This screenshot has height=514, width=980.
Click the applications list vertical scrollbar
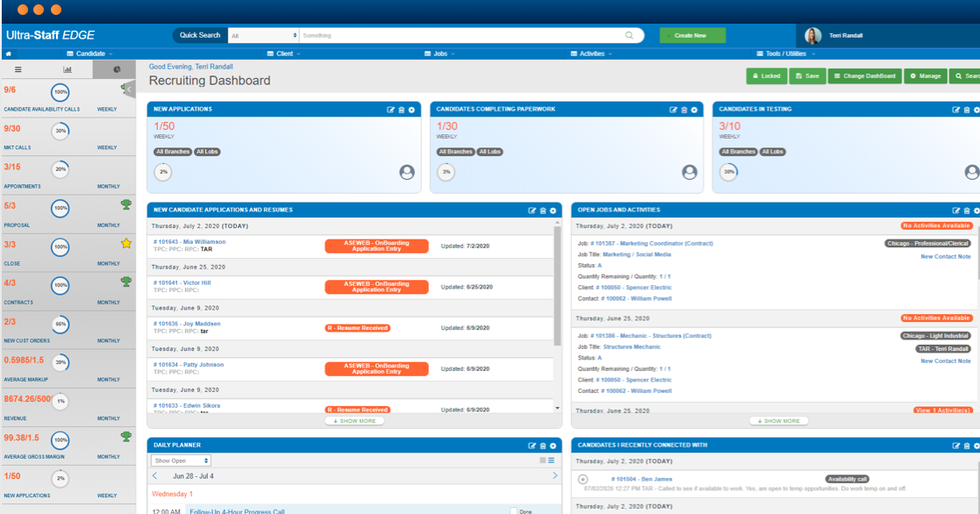[557, 285]
